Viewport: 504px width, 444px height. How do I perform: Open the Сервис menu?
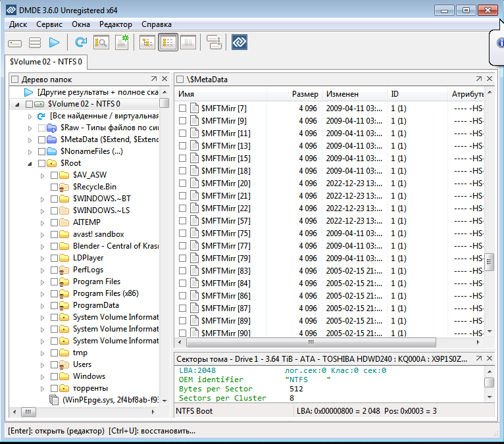[49, 24]
